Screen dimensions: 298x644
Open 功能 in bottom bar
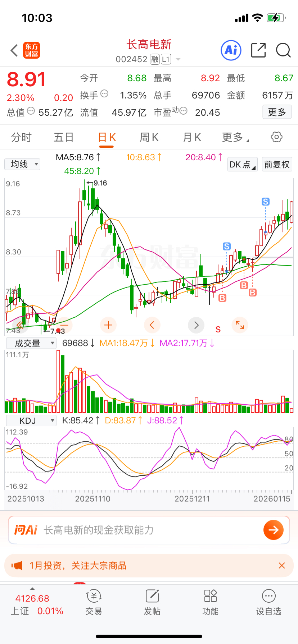click(x=211, y=602)
